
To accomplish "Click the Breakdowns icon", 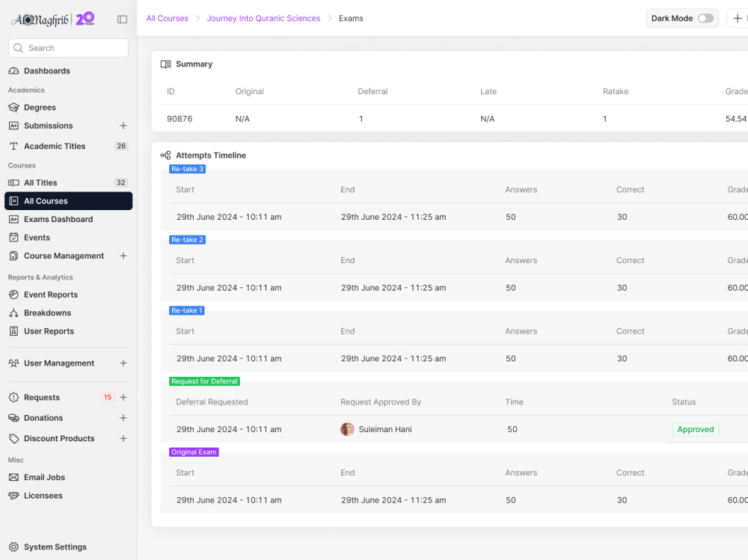I will coord(13,313).
